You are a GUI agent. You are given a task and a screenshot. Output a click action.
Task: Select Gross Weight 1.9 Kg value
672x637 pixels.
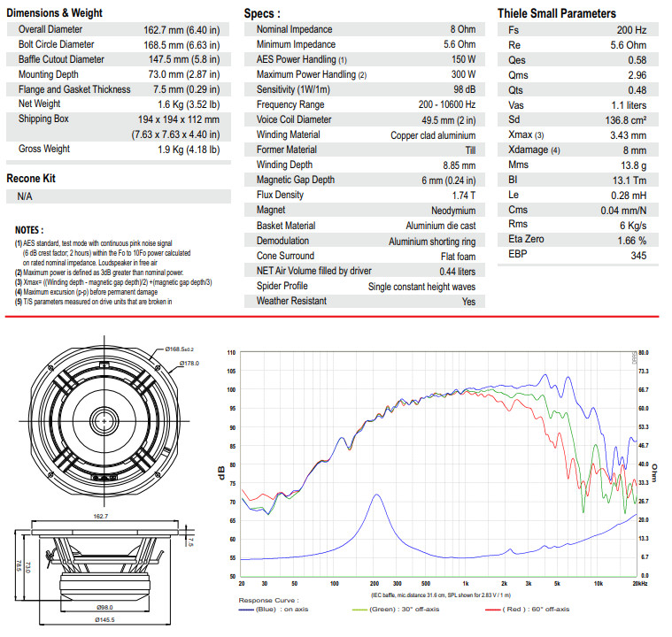tap(189, 150)
